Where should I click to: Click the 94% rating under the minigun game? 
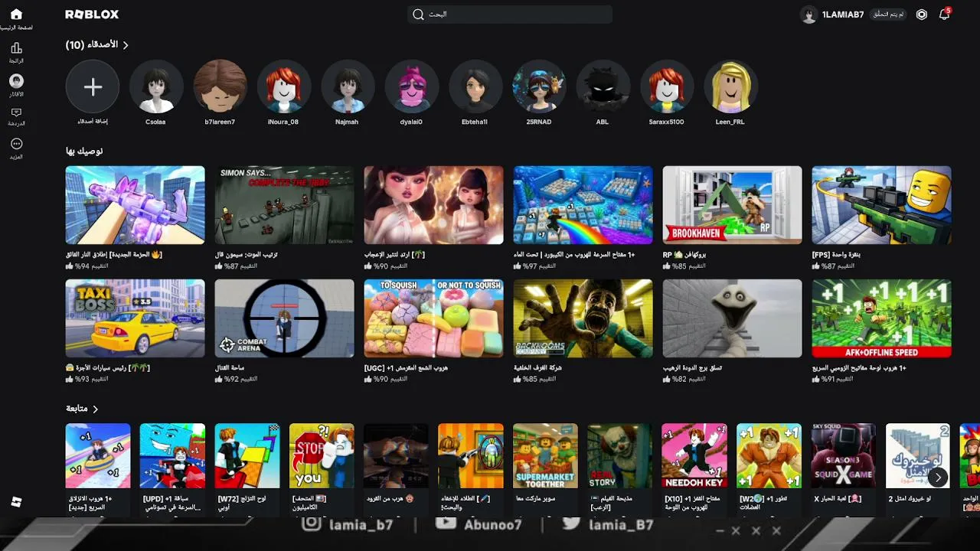click(87, 266)
